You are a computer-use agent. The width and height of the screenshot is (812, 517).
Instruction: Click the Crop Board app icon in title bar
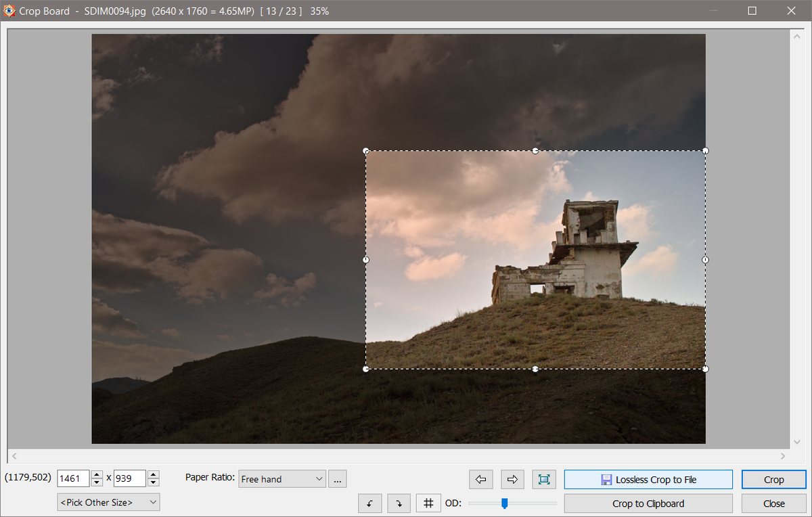point(9,11)
